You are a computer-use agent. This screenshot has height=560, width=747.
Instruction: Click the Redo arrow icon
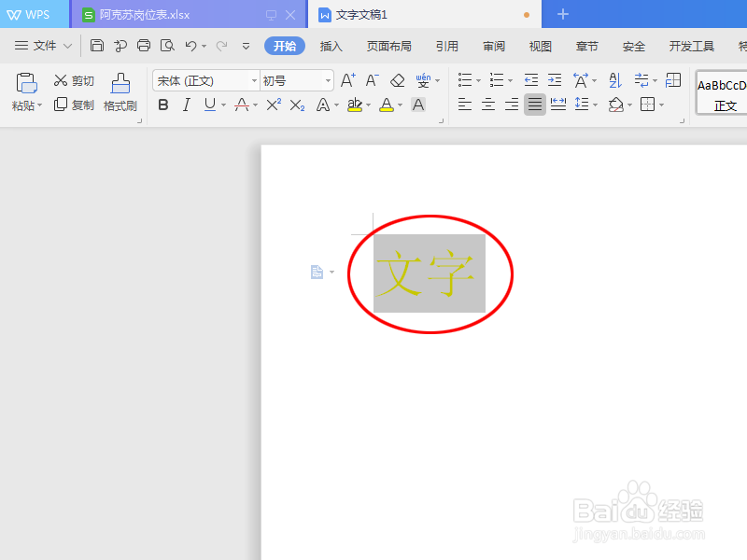point(221,45)
